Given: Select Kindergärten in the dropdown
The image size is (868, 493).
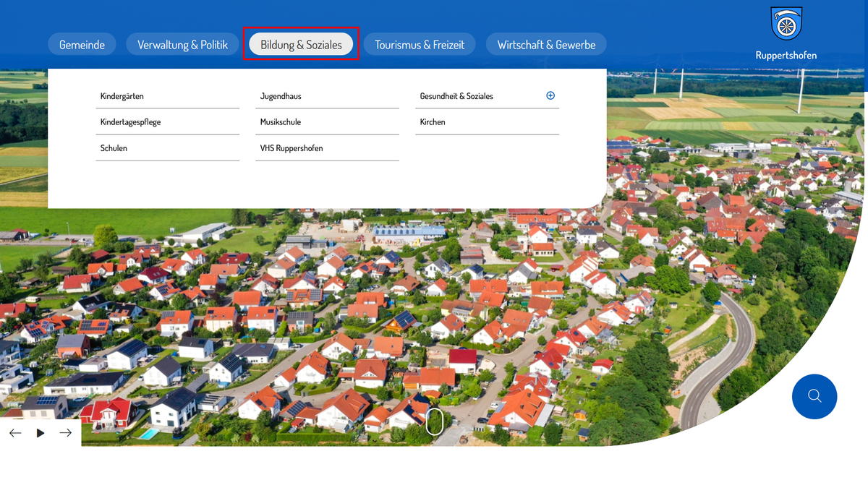Looking at the screenshot, I should pos(168,96).
